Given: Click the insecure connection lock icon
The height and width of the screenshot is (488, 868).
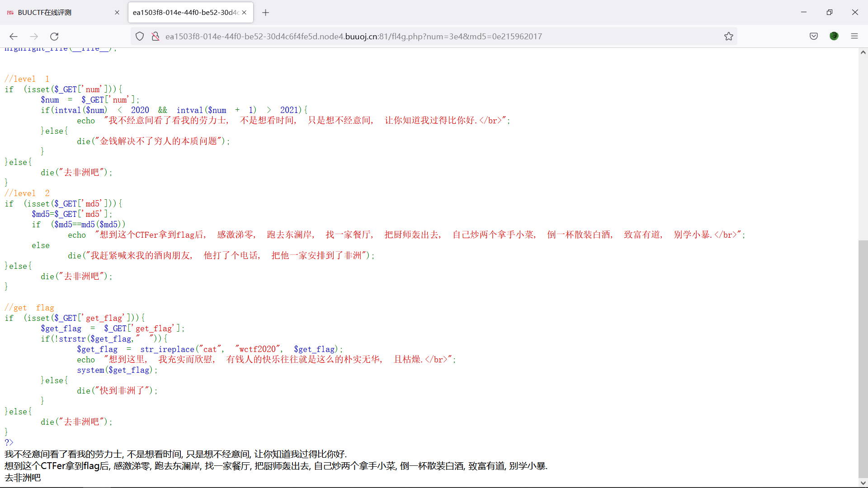Looking at the screenshot, I should 156,36.
